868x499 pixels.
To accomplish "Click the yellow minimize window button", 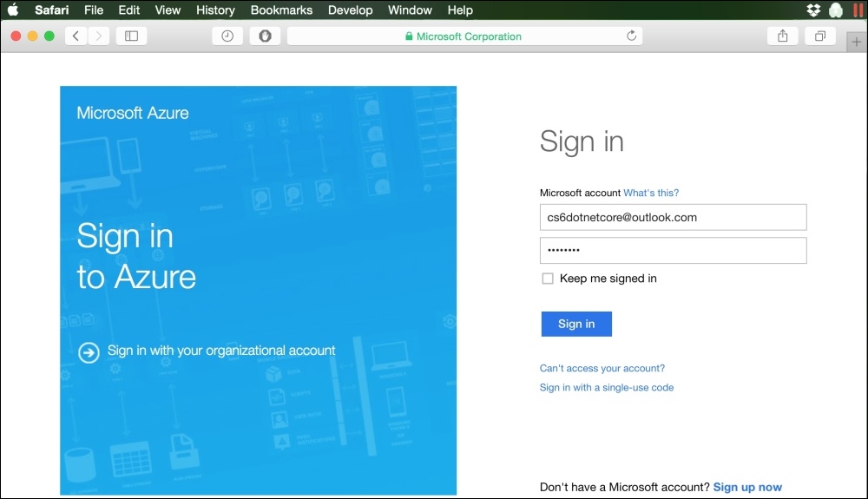I will [x=33, y=36].
